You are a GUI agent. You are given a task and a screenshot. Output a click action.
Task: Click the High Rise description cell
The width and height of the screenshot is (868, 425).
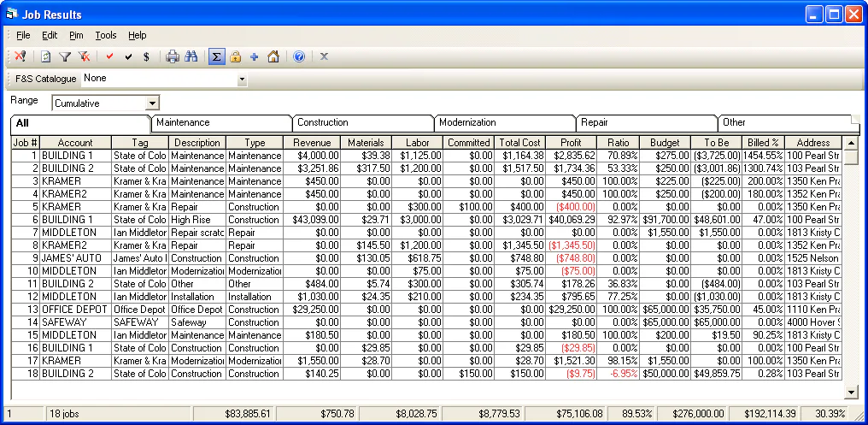pos(197,220)
